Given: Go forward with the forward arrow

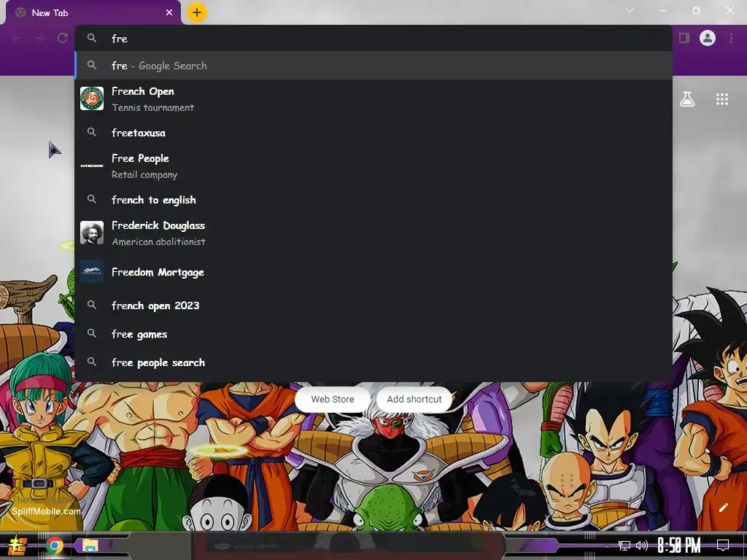Looking at the screenshot, I should coord(39,38).
